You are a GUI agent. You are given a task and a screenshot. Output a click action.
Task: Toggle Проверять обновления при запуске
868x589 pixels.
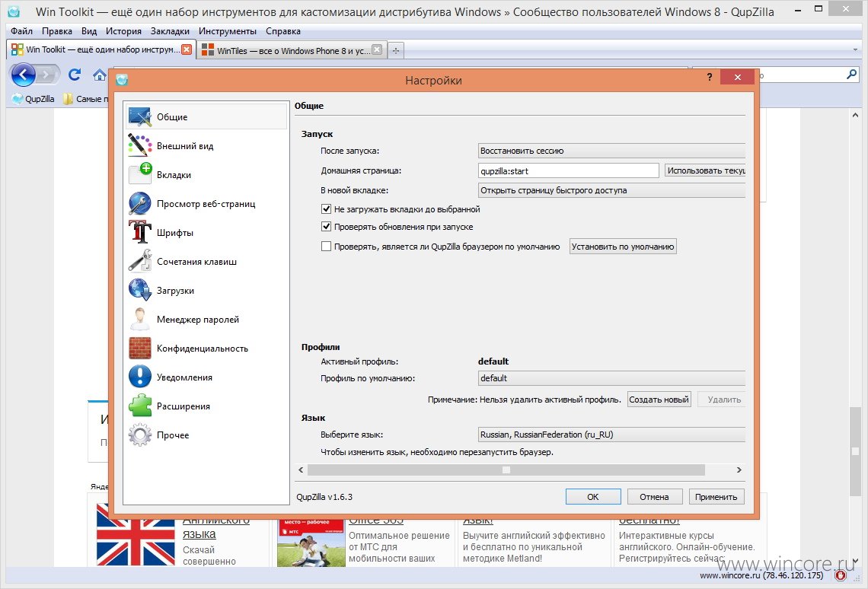pyautogui.click(x=326, y=227)
